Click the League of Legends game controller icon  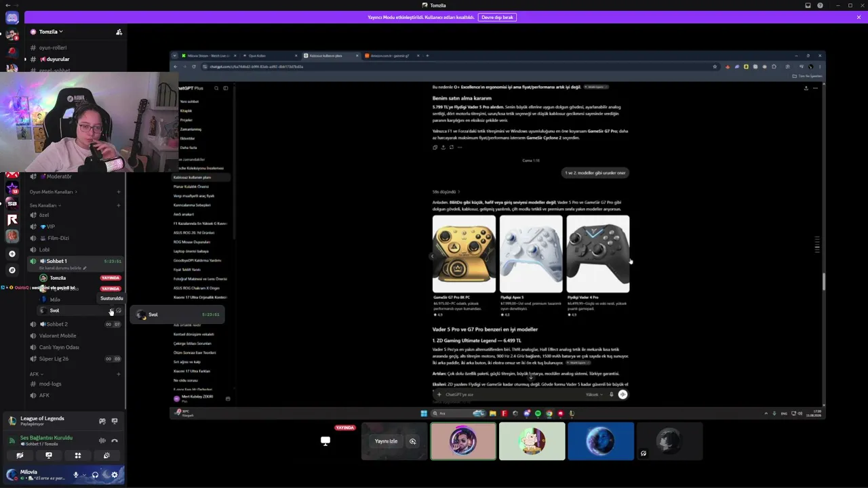point(102,421)
